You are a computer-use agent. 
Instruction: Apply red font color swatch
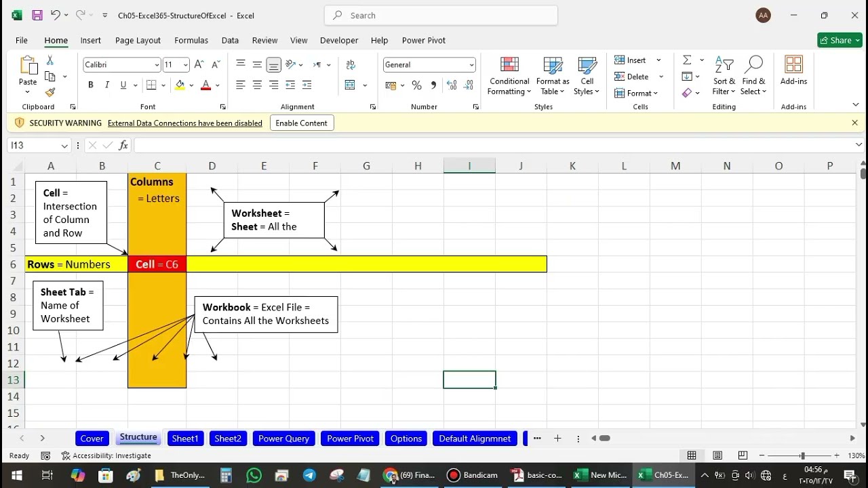(206, 85)
